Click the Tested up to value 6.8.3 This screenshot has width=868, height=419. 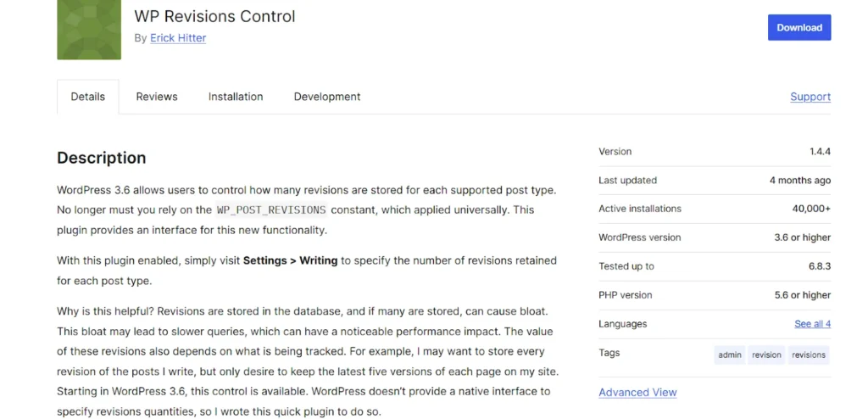820,266
